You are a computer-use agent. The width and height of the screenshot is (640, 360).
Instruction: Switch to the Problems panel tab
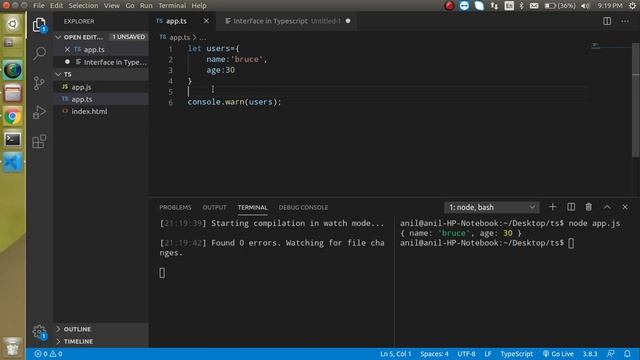click(175, 207)
